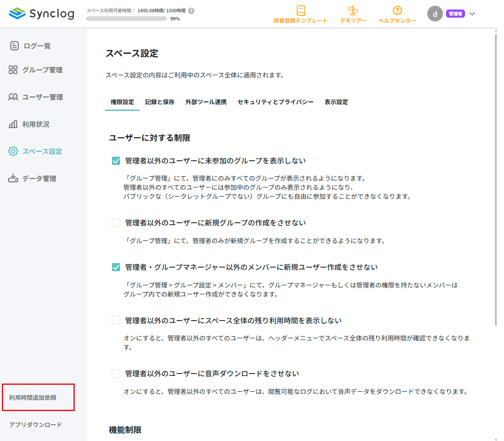The height and width of the screenshot is (441, 504).
Task: Uncheck 未参加のグループを表示しない checkbox
Action: [x=116, y=161]
